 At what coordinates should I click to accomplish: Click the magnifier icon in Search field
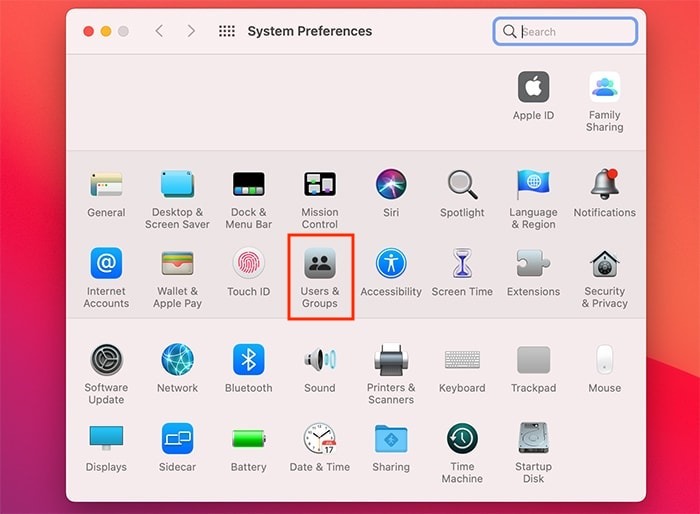pos(509,31)
